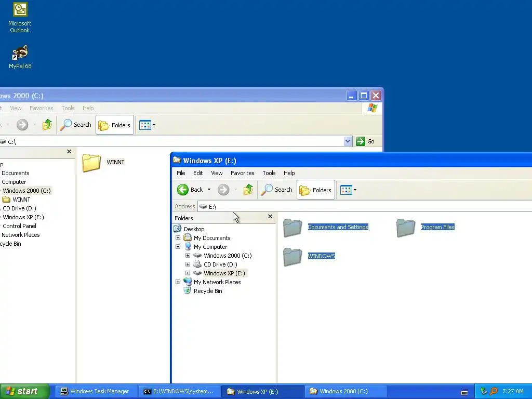Select Windows XP (E:) in C: window tree
Viewport: 532px width, 399px height.
click(x=23, y=217)
